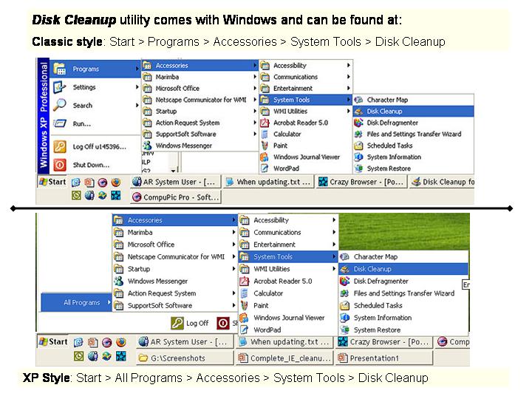Switch to When updating.txt on XP-style taskbar
The width and height of the screenshot is (532, 399).
click(284, 342)
